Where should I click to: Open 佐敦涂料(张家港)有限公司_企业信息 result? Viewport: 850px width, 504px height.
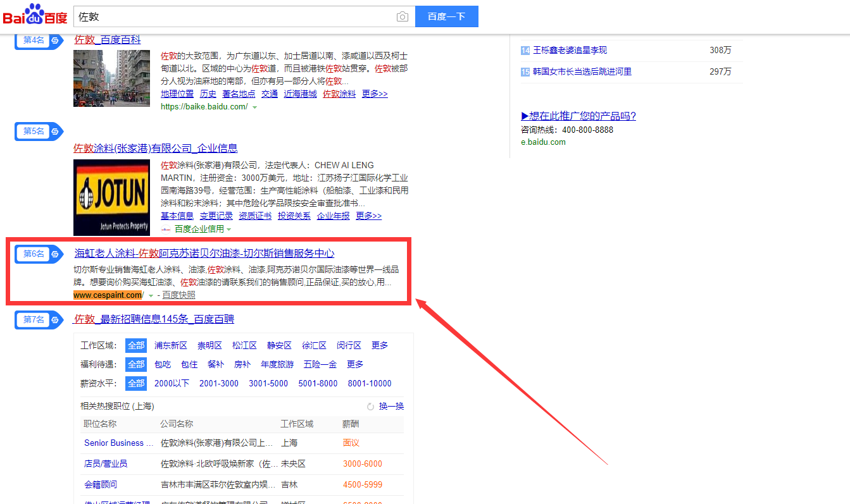pos(156,149)
